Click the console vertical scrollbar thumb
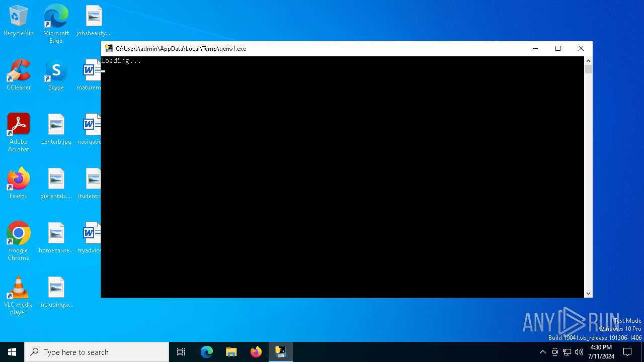Viewport: 644px width, 362px height. [x=588, y=69]
